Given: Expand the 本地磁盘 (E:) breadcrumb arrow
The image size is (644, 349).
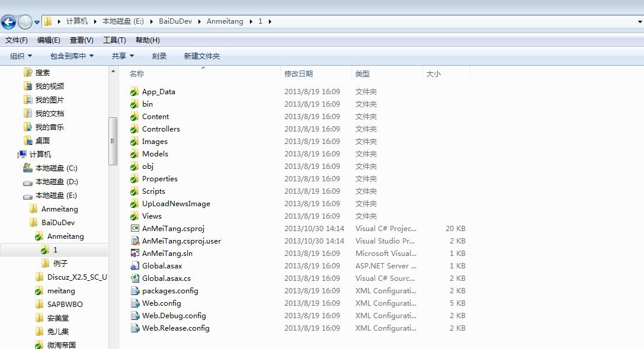Looking at the screenshot, I should [x=151, y=21].
